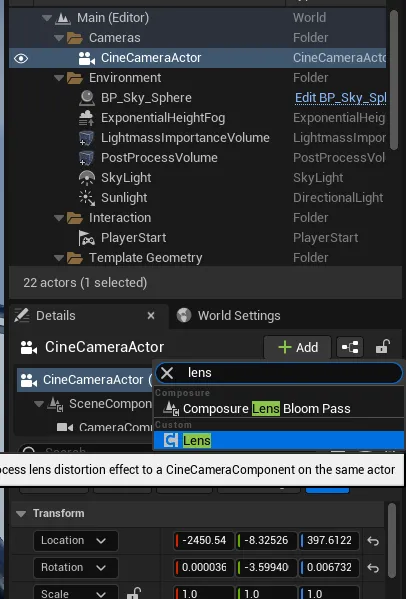Screen dimensions: 406x599
Task: Click the CameraComponent icon
Action: pyautogui.click(x=65, y=427)
